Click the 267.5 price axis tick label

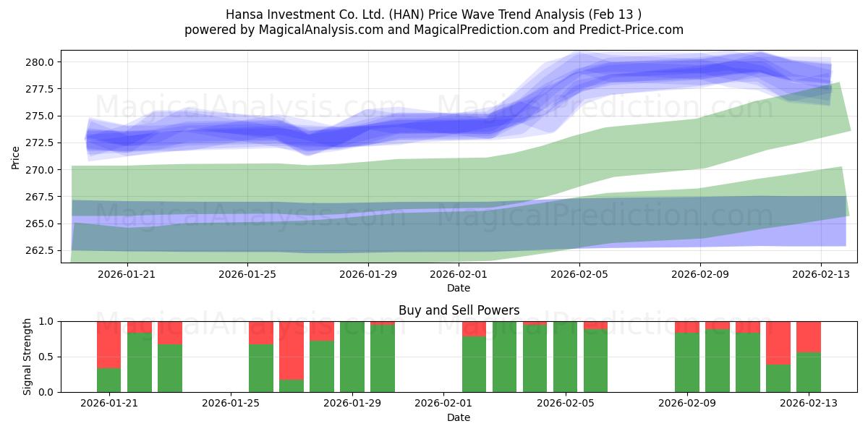pyautogui.click(x=41, y=197)
